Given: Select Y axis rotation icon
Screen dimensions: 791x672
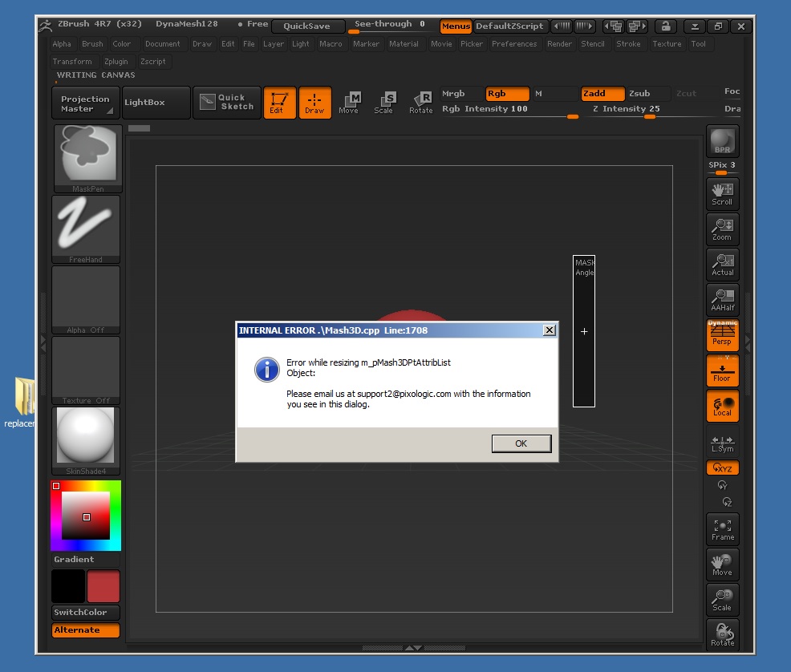Looking at the screenshot, I should coord(722,485).
